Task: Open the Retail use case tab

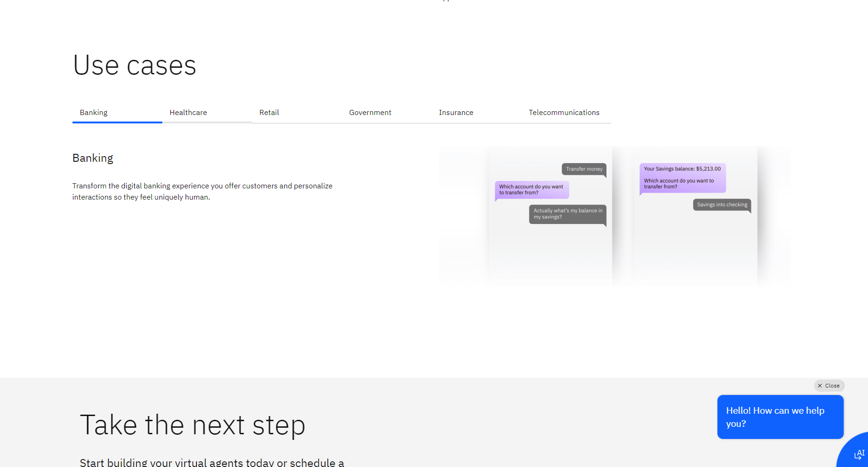Action: (269, 113)
